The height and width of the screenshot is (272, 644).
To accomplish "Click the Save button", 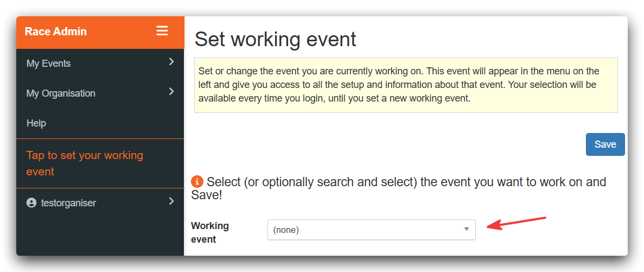I will click(605, 144).
